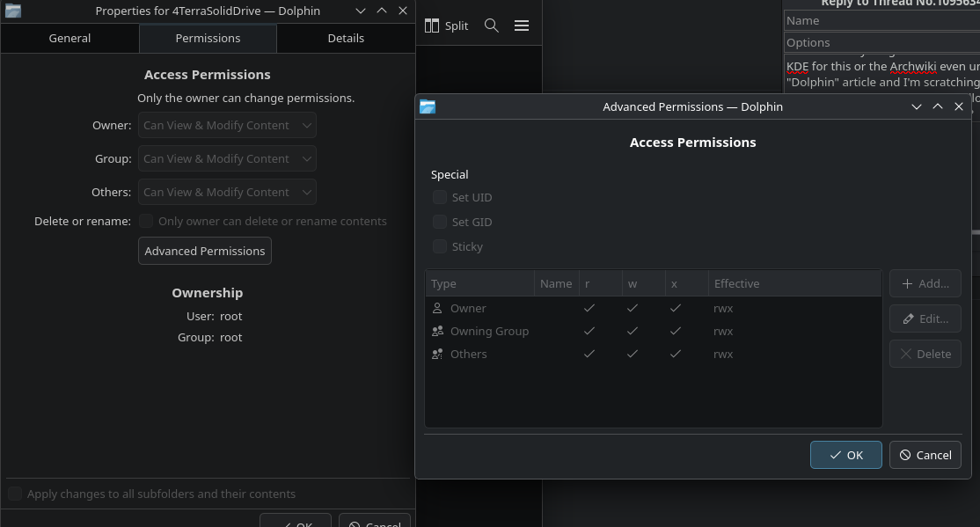This screenshot has height=527, width=980.
Task: Click the Owning Group icon in table
Action: click(x=437, y=332)
